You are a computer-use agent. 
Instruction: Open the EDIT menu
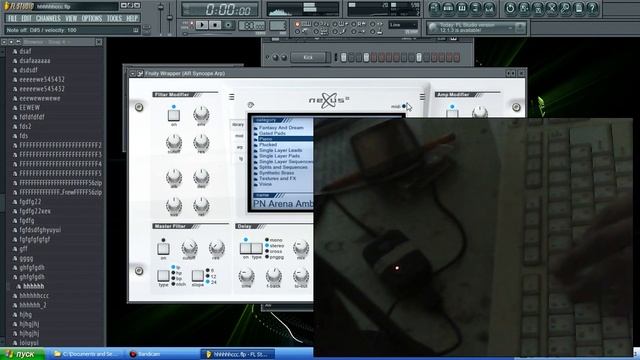tap(27, 18)
